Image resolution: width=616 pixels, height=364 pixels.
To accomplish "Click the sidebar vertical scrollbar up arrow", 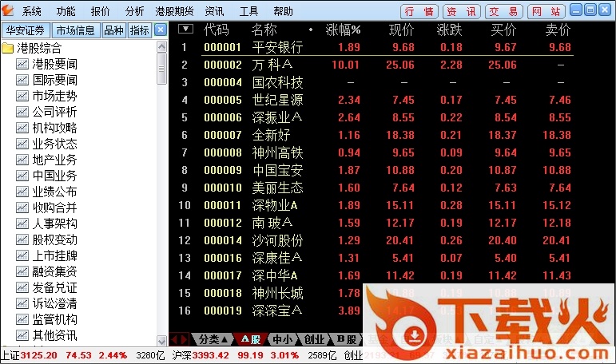I will point(162,45).
